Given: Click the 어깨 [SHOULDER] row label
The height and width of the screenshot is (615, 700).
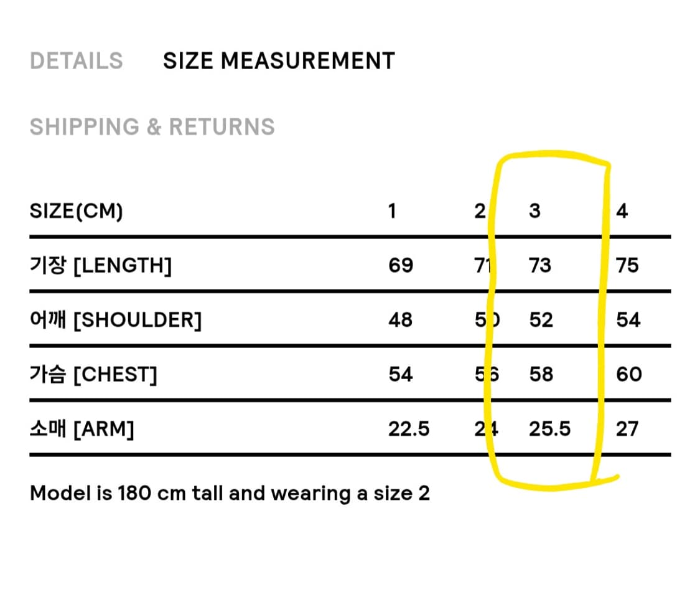Looking at the screenshot, I should (116, 320).
